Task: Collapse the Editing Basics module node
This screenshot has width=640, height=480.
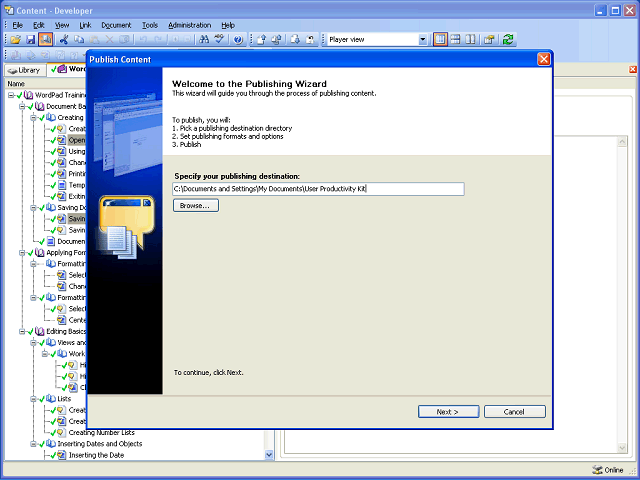Action: pyautogui.click(x=22, y=331)
